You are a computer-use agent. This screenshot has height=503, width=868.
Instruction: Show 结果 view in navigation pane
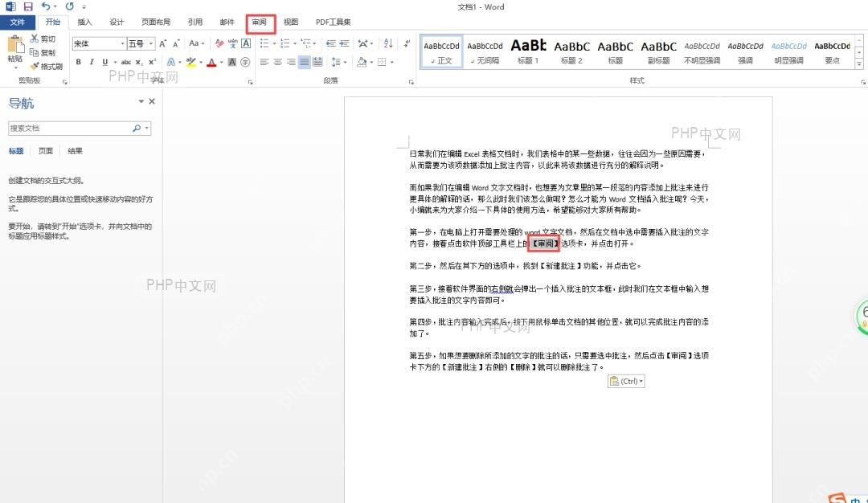pyautogui.click(x=75, y=151)
